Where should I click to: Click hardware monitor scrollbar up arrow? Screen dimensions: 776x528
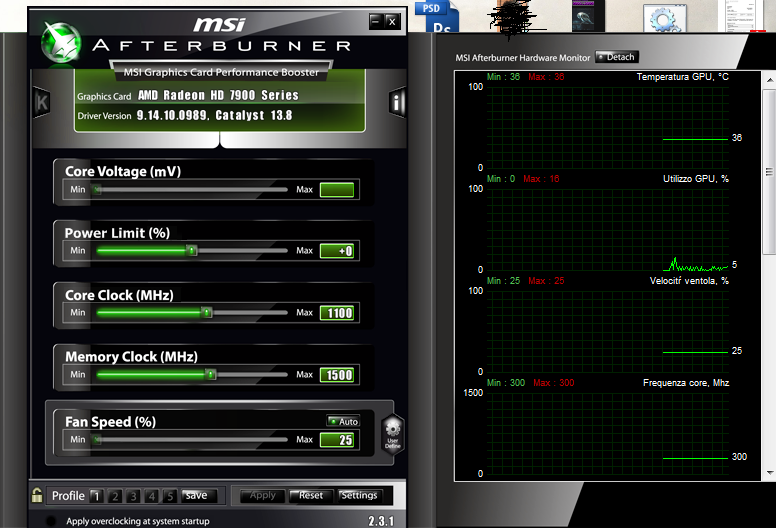click(770, 80)
